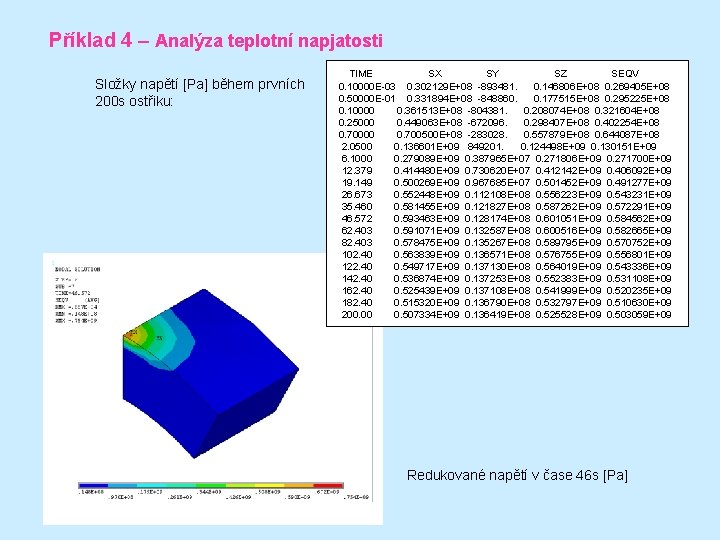The image size is (720, 540).
Task: Select the time value 12.379
Action: [357, 170]
